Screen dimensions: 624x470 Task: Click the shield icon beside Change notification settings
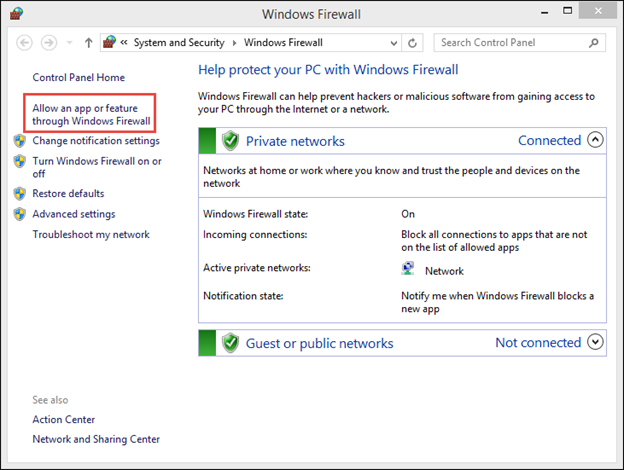click(20, 141)
